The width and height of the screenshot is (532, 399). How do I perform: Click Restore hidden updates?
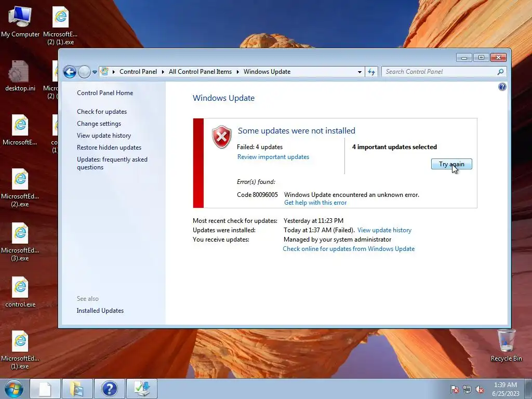tap(109, 148)
